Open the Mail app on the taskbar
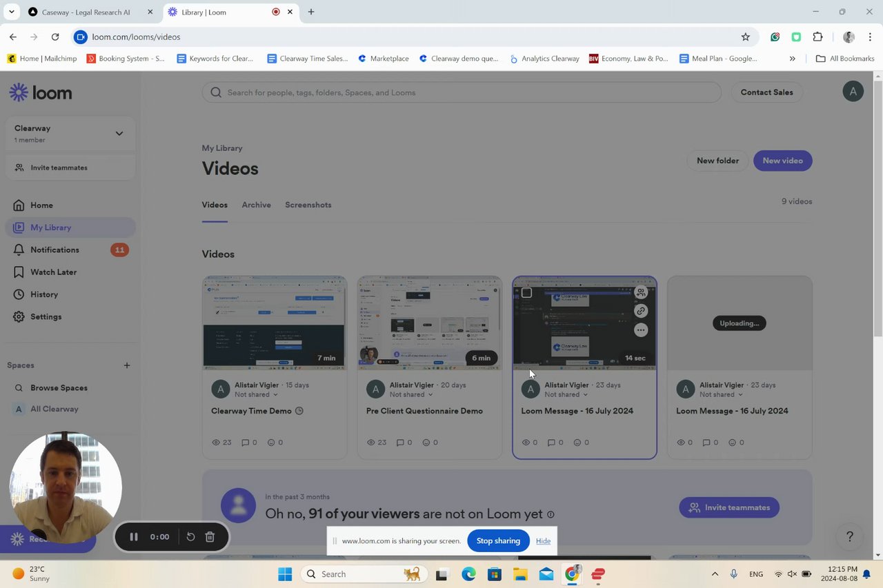This screenshot has width=883, height=588. 546,574
